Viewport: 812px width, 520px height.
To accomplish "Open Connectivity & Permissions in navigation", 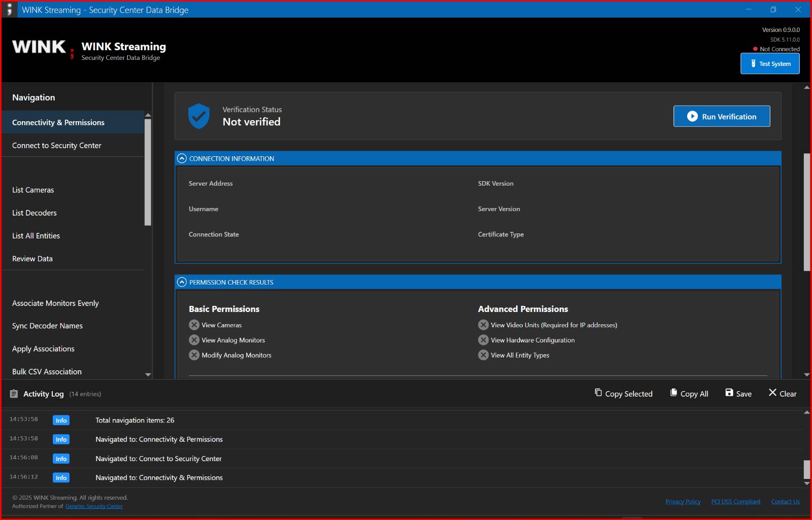I will [73, 122].
